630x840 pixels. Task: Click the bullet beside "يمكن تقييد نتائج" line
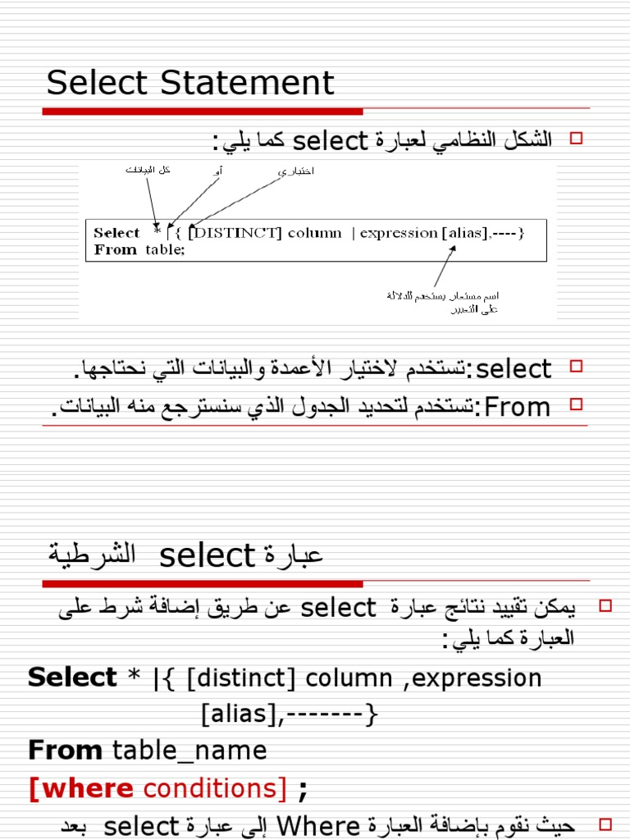point(606,606)
